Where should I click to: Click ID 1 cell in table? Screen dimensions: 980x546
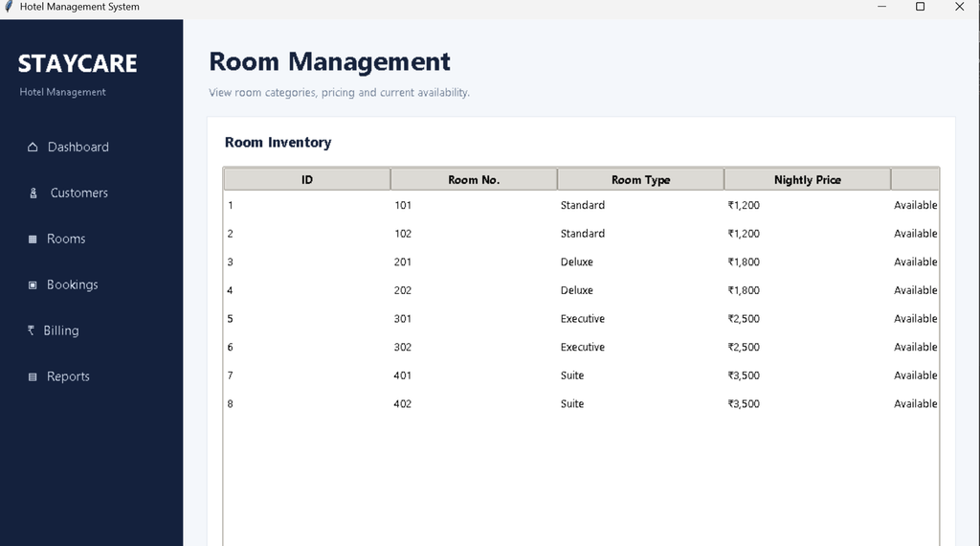tap(231, 205)
